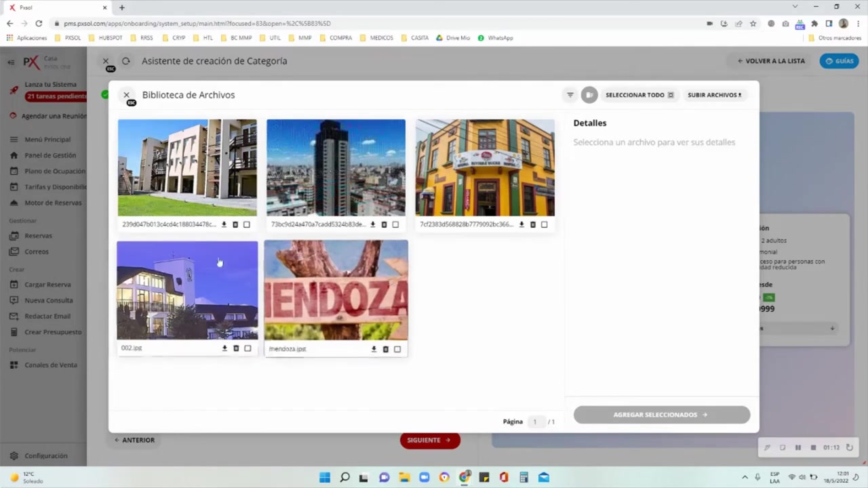Screen dimensions: 868x488
Task: Click the grid view icon next to filter
Action: (589, 95)
